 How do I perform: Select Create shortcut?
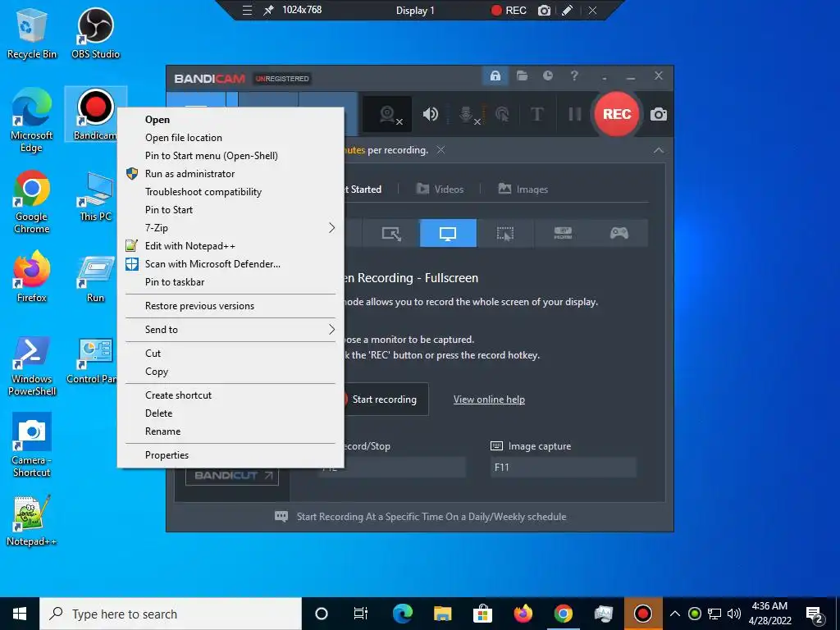click(x=231, y=395)
